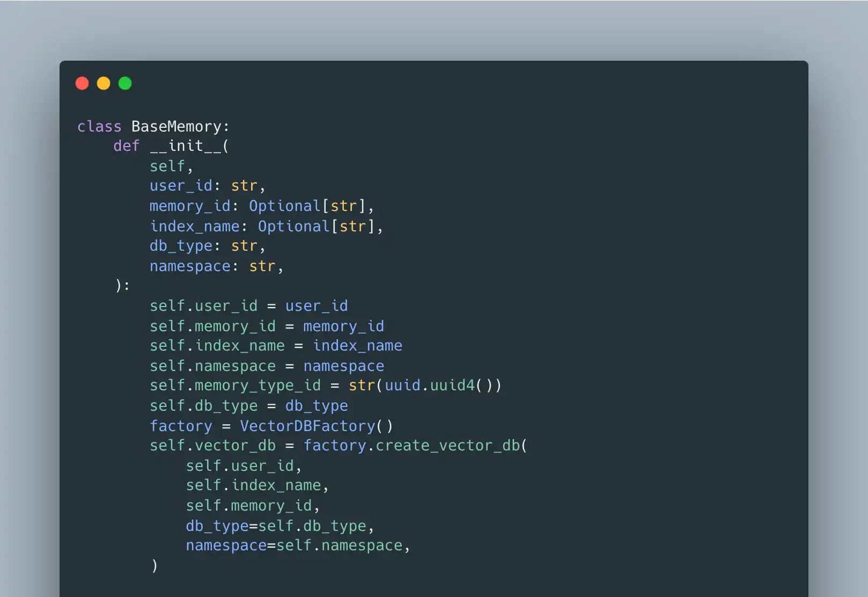Click the 'class' keyword
Screen dimensions: 868x597
[x=100, y=127]
